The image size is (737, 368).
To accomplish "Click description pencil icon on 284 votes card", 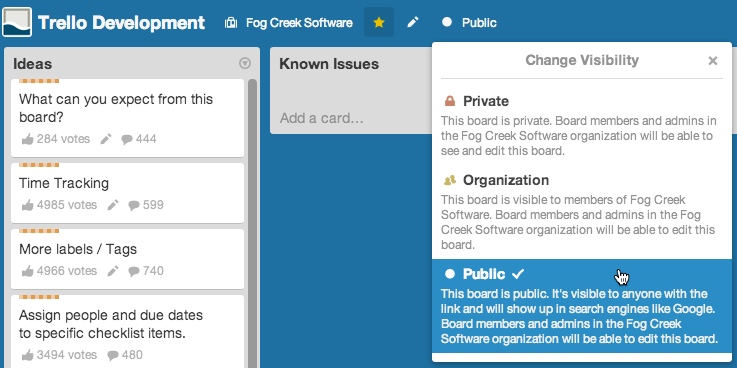I will (x=106, y=139).
